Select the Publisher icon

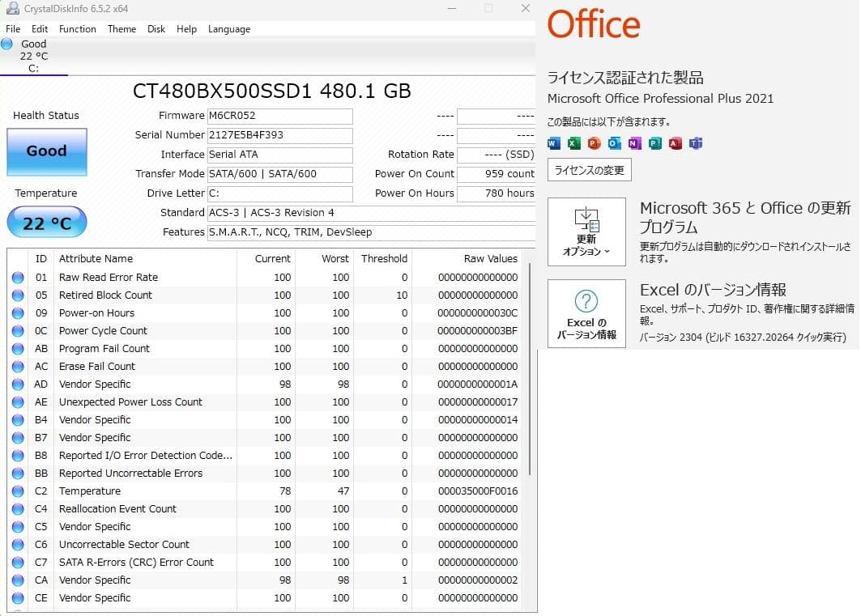click(x=655, y=142)
